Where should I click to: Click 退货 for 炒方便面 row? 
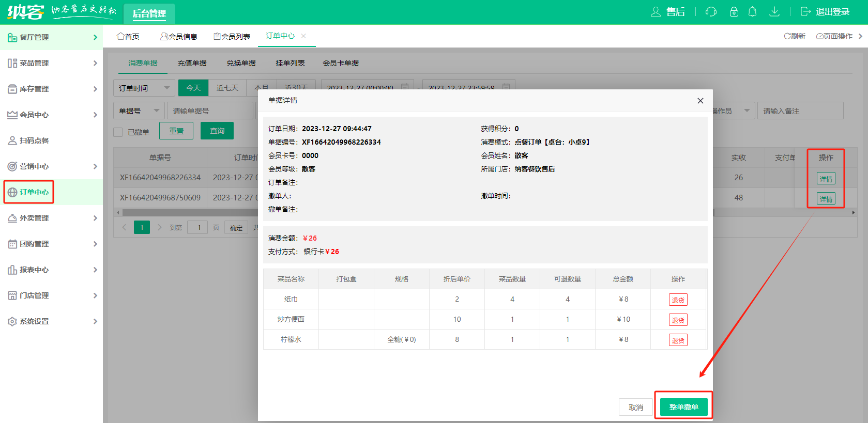(678, 320)
